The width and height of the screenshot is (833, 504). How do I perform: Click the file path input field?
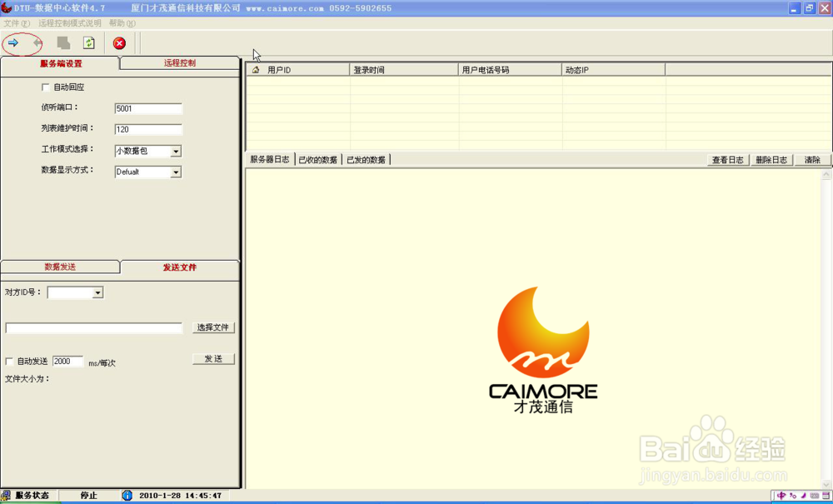coord(93,328)
